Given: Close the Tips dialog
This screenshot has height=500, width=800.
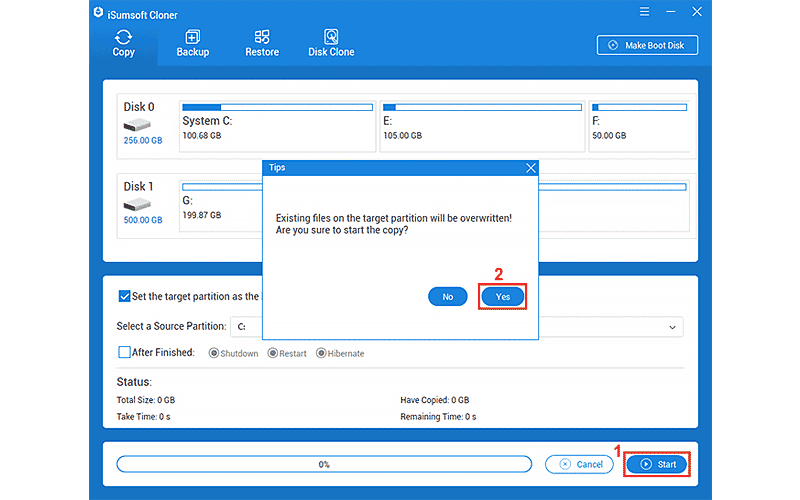Looking at the screenshot, I should (x=531, y=168).
